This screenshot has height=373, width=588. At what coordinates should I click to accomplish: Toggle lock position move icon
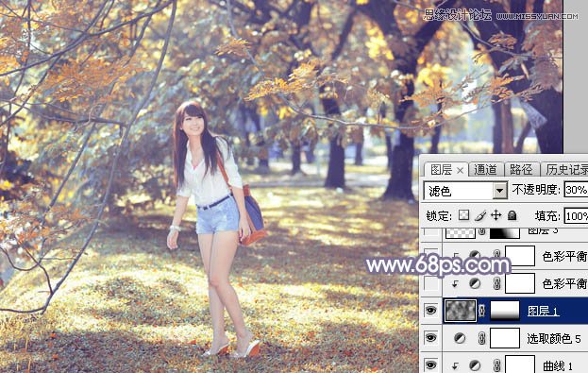(x=496, y=215)
